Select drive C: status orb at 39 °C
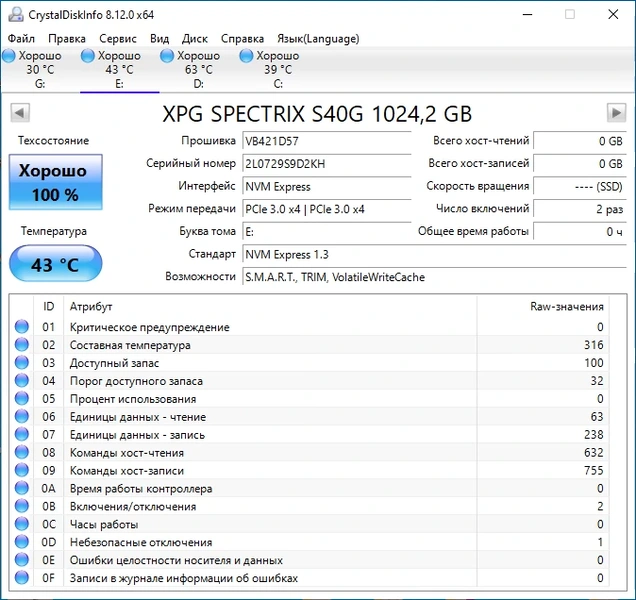 coord(247,56)
